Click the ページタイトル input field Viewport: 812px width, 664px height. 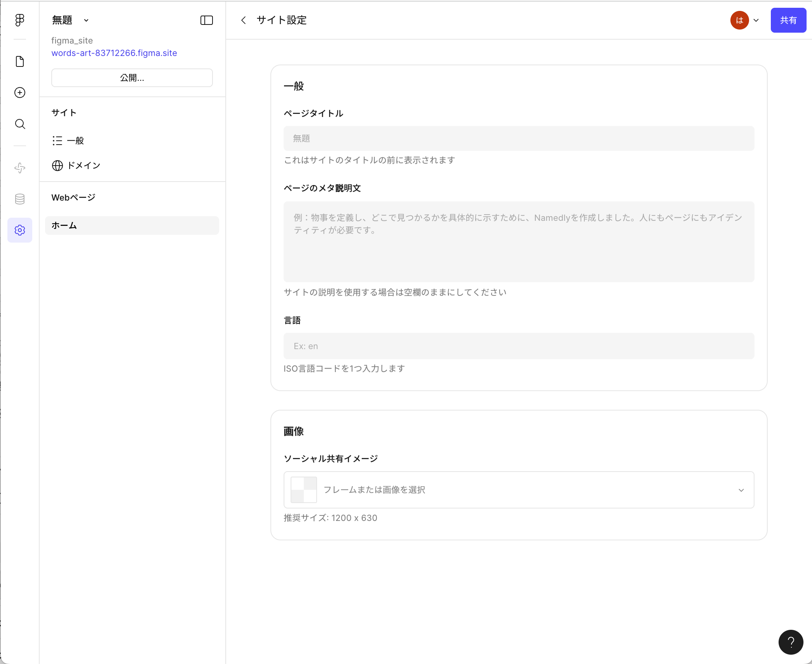(x=519, y=138)
